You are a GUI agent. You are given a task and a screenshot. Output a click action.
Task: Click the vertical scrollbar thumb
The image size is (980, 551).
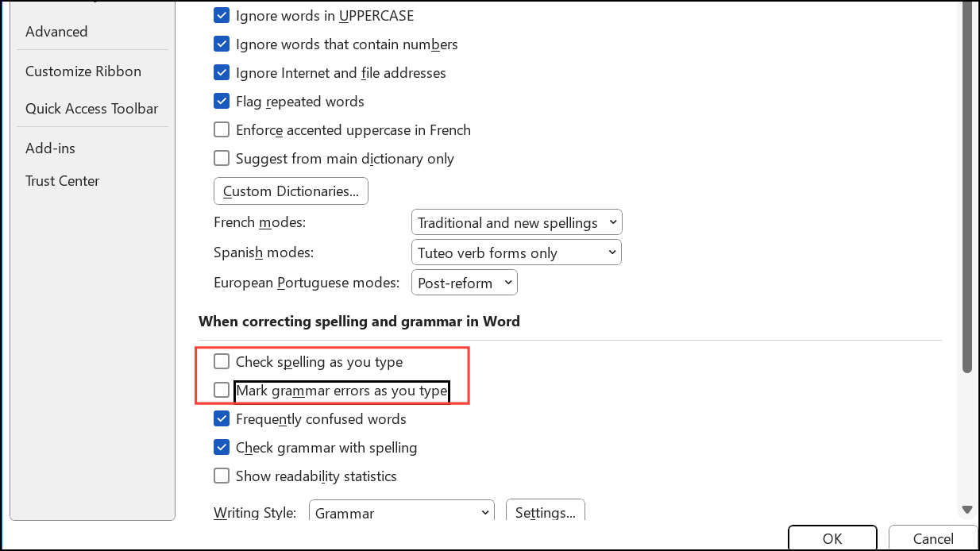point(966,187)
